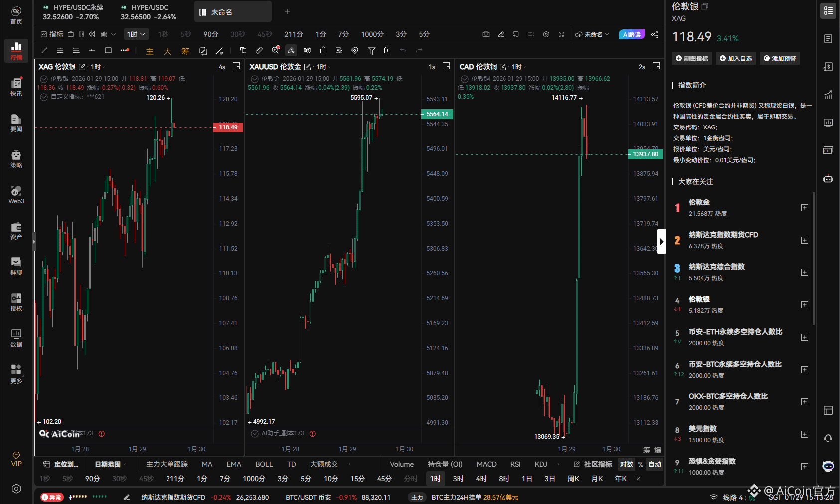The height and width of the screenshot is (504, 840).
Task: Switch to the 未命名 layout tab
Action: click(233, 12)
